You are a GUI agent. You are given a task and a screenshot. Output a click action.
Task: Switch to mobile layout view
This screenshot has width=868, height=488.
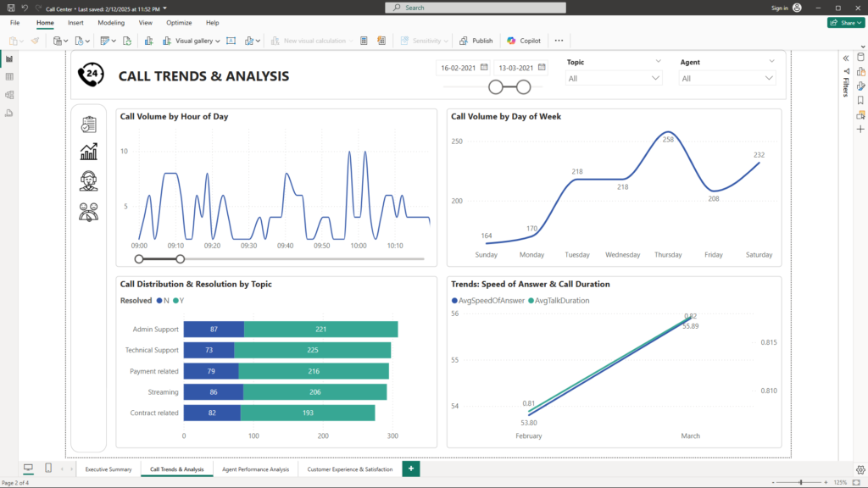(x=47, y=469)
